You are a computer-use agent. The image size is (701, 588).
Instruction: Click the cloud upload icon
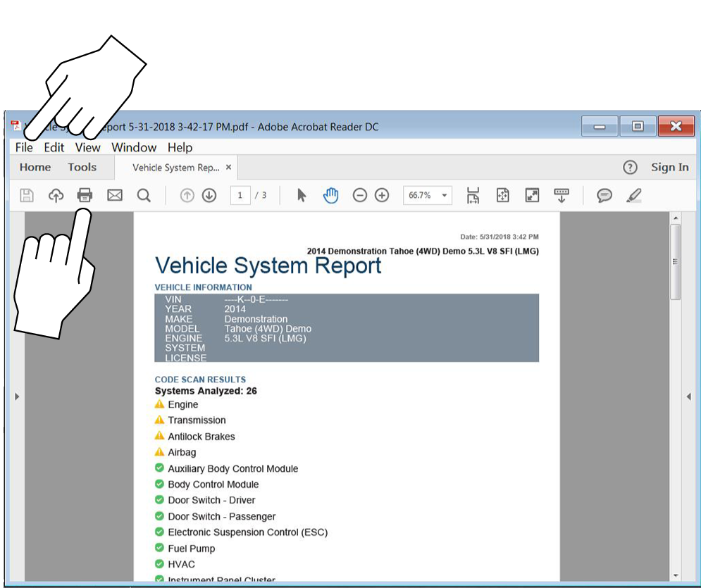pos(56,195)
